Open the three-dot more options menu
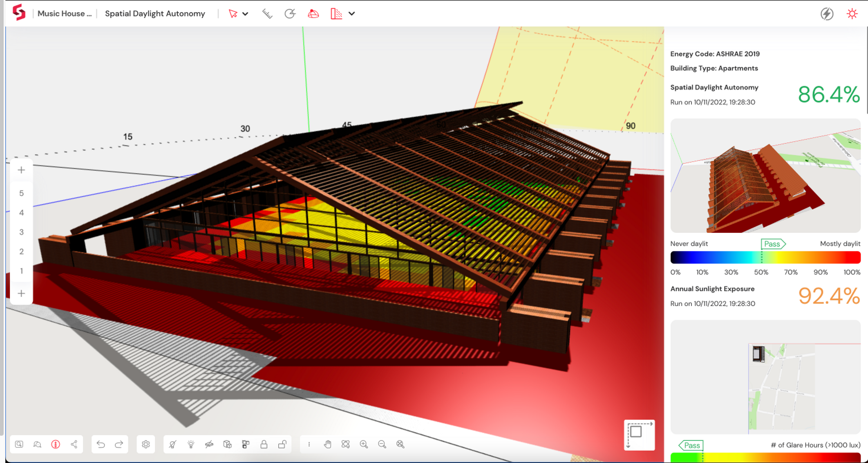Screen dimensions: 868x463 point(309,444)
